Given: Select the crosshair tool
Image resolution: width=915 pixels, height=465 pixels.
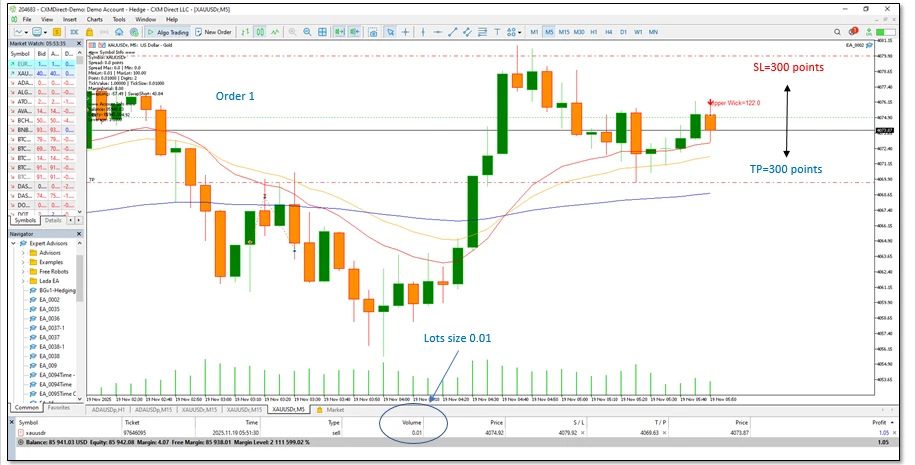Looking at the screenshot, I should tap(406, 32).
